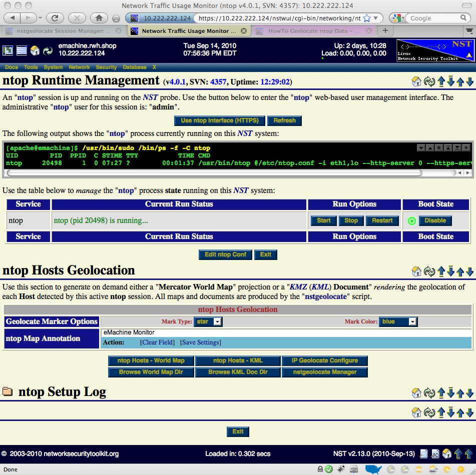Screen dimensions: 476x475
Task: Click into the ntop Map Annotation field
Action: coord(286,332)
